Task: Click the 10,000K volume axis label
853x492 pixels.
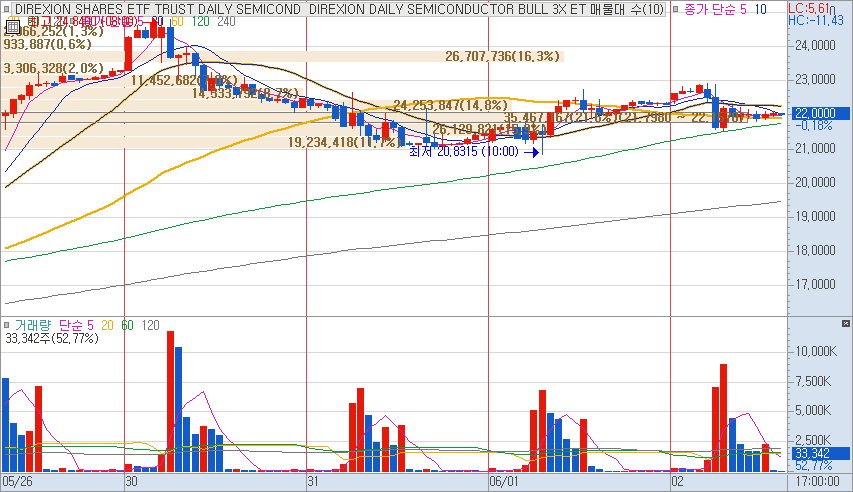Action: 815,352
